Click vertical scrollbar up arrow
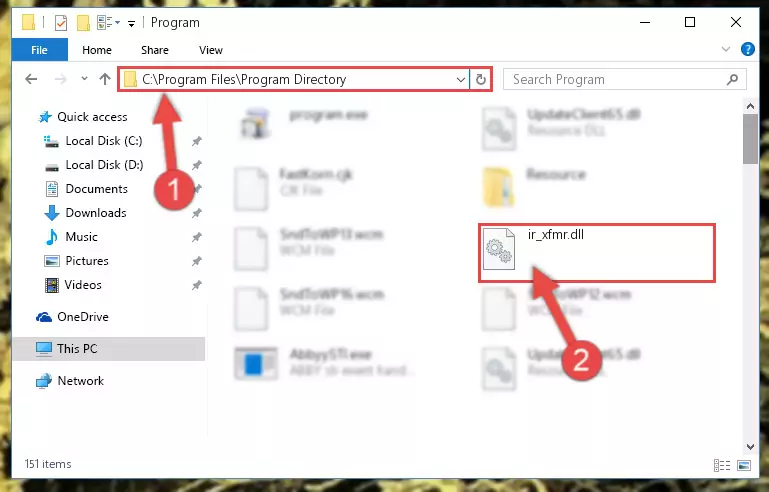Screen dimensions: 769x492 tap(750, 105)
